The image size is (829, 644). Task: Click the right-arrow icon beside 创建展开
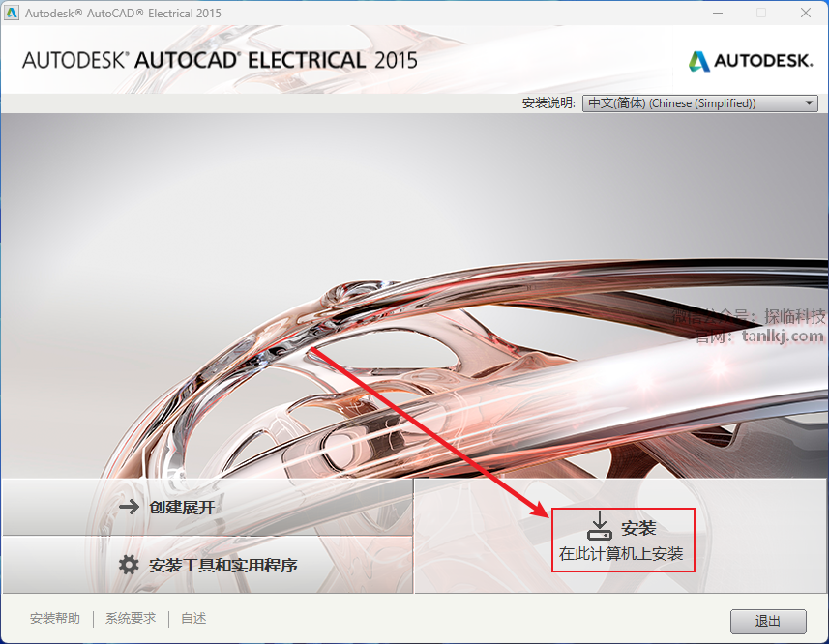(x=129, y=507)
